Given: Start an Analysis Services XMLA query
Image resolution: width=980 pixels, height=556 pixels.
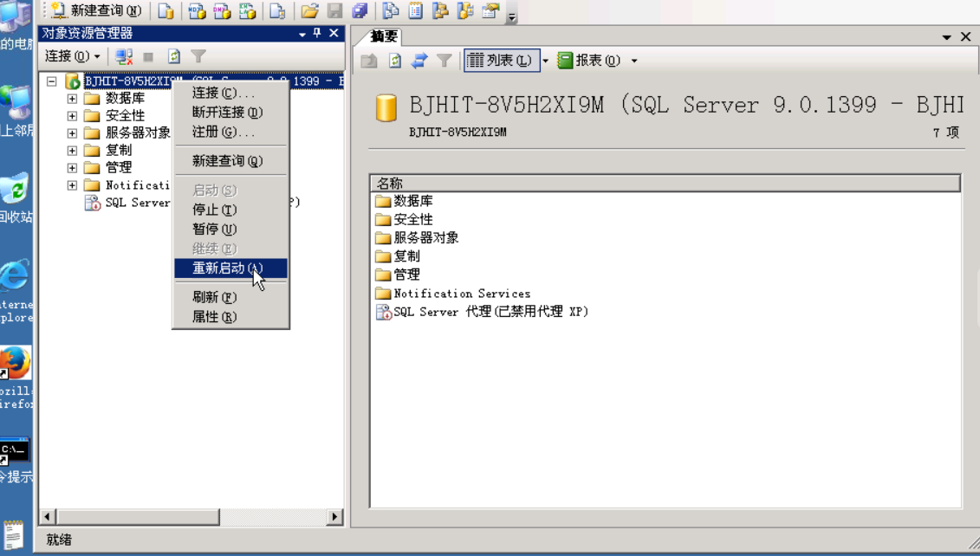Looking at the screenshot, I should pyautogui.click(x=248, y=10).
